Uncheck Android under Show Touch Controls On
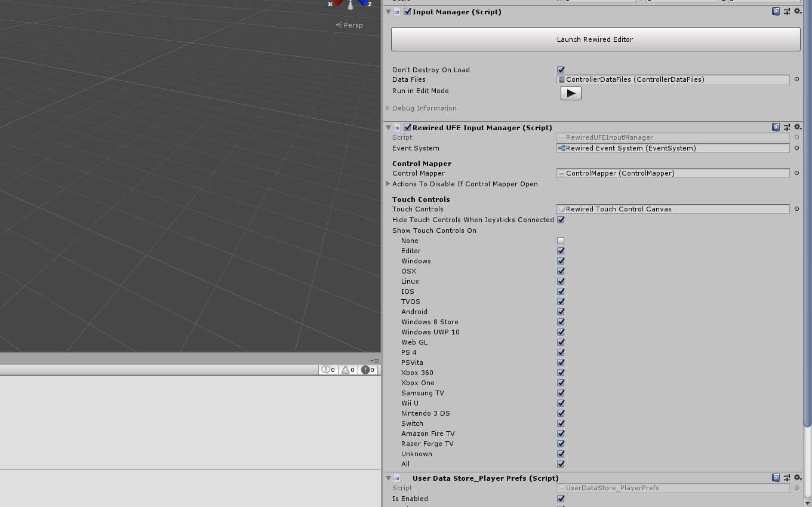 [x=560, y=311]
